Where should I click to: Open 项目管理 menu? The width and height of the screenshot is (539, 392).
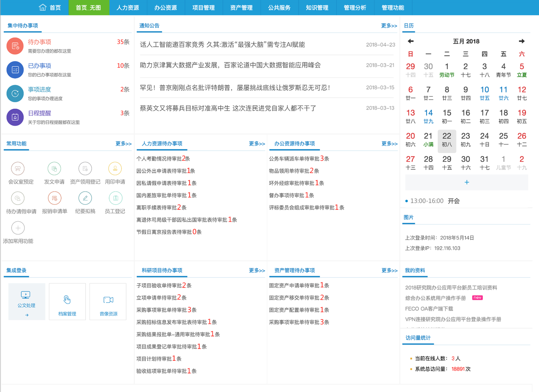tap(203, 7)
